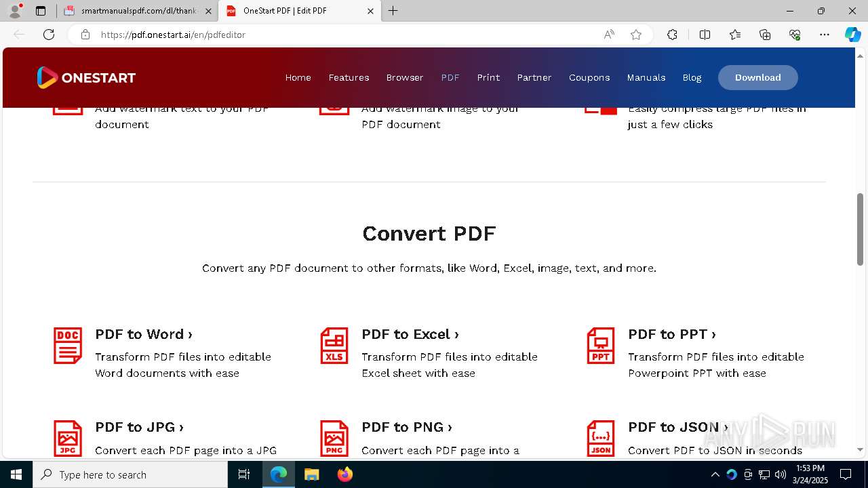The height and width of the screenshot is (488, 868).
Task: Open Task View on taskbar
Action: pyautogui.click(x=244, y=474)
